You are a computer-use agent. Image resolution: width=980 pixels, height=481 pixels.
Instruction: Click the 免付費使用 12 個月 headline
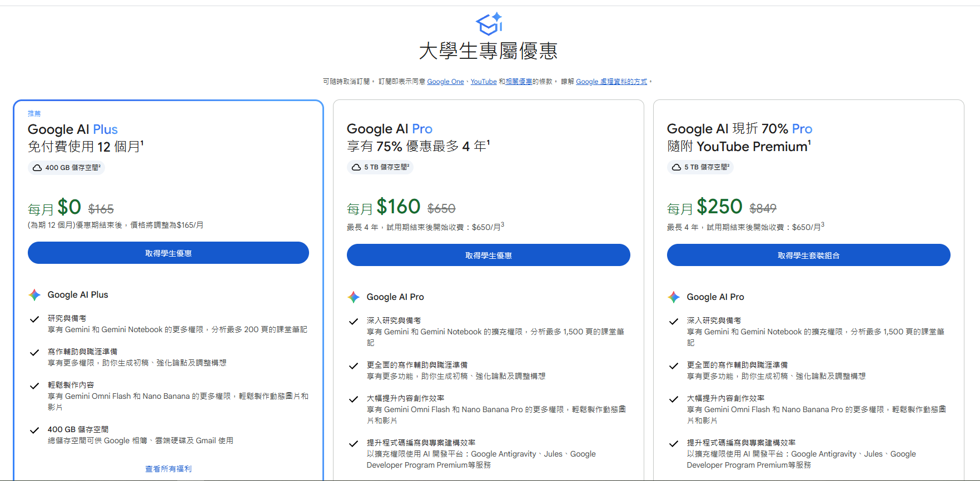pyautogui.click(x=86, y=147)
